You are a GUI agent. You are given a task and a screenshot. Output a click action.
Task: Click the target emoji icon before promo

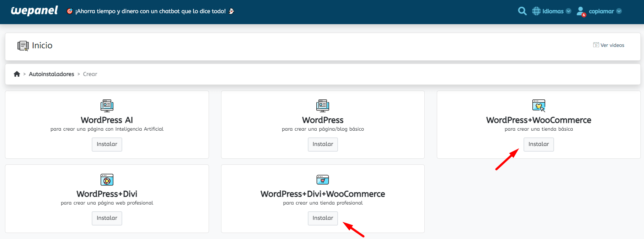[70, 11]
